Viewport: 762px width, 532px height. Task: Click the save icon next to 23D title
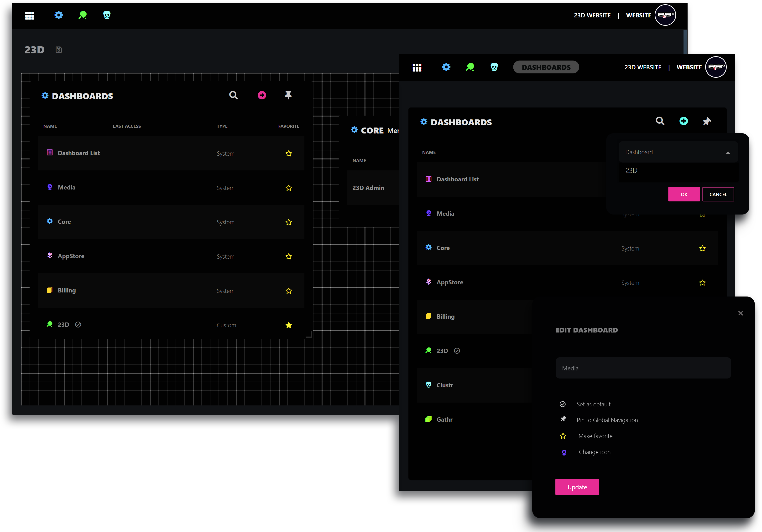[59, 50]
